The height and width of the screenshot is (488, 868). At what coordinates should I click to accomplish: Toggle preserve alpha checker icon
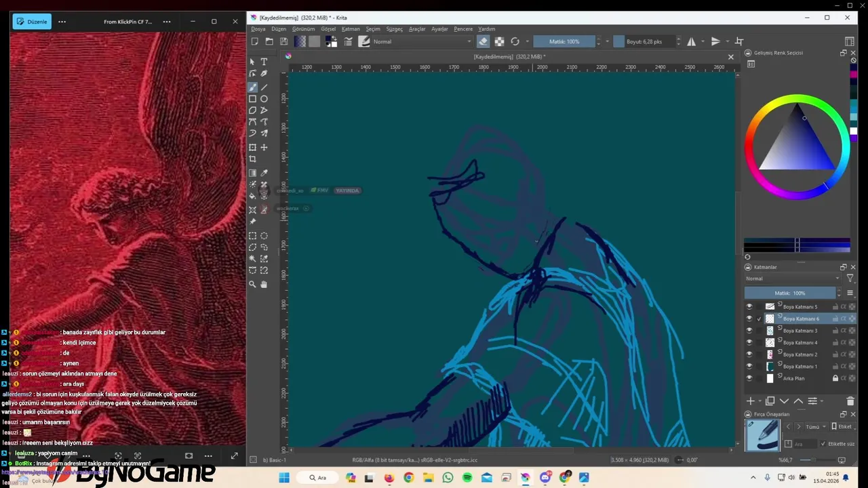[x=499, y=41]
